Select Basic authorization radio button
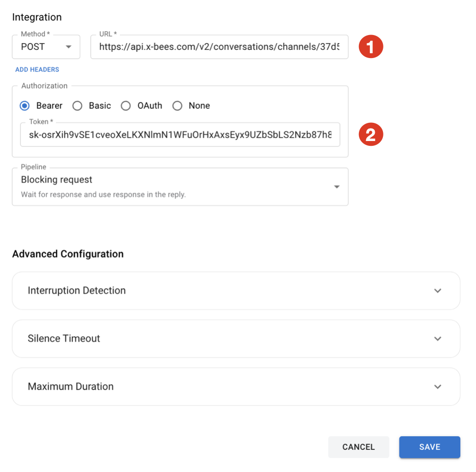Viewport: 476px width, 472px height. click(78, 106)
